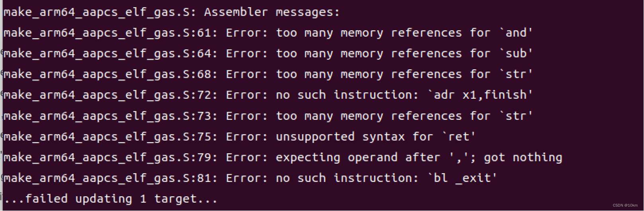Screen dimensions: 644x211
Task: Click the line 72 file reference
Action: (110, 95)
